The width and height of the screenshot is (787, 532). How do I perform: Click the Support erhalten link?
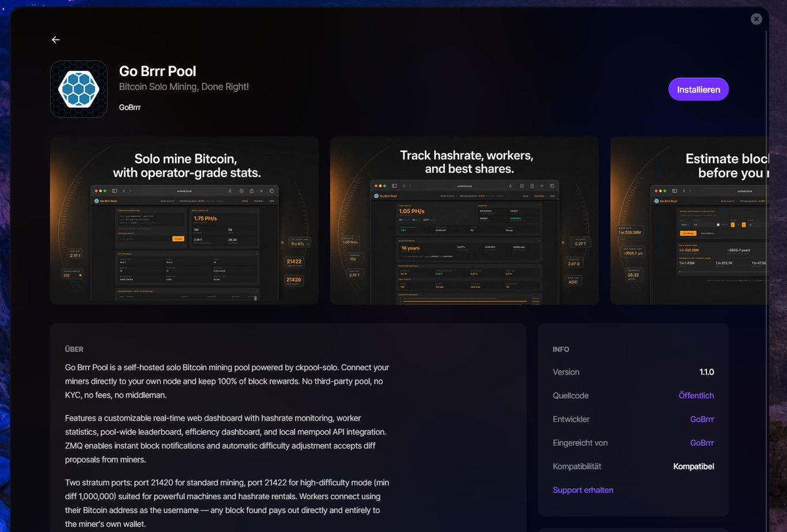583,490
